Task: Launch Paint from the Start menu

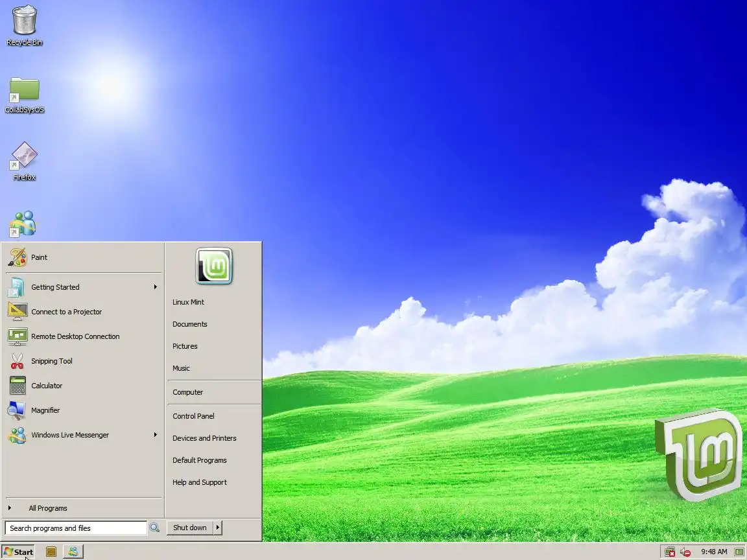Action: point(84,257)
